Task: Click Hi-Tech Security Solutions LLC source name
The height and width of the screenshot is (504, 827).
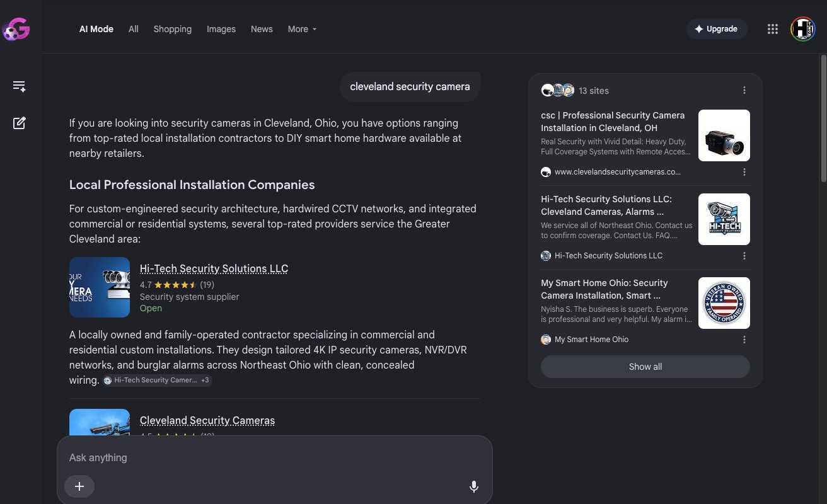Action: (x=608, y=256)
